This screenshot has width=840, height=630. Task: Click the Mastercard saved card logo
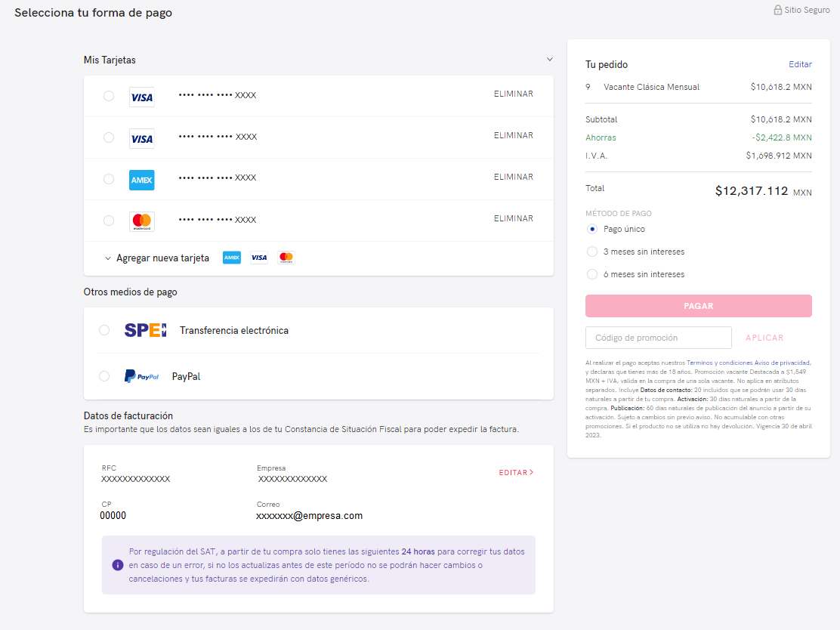click(x=142, y=221)
